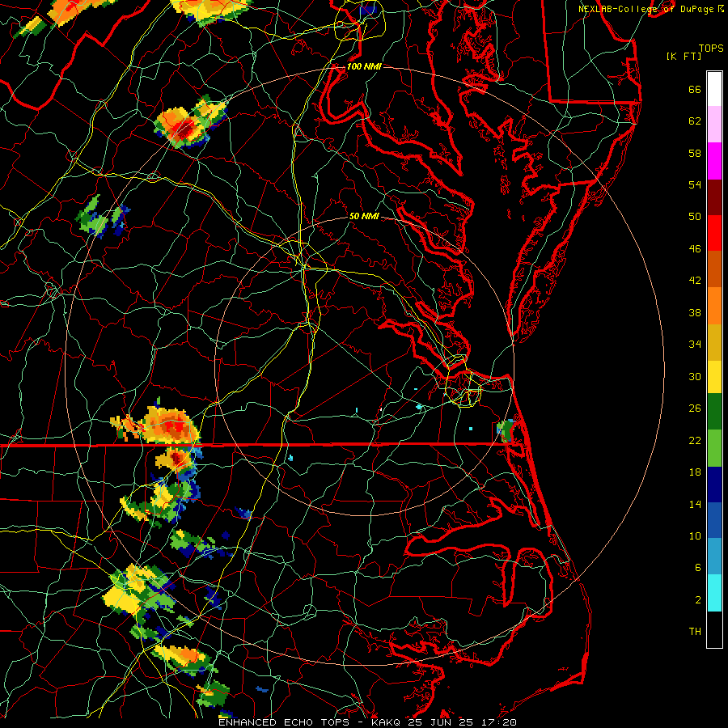Viewport: 728px width, 728px height.
Task: Click the white swatch in TOPS legend
Action: click(x=714, y=89)
